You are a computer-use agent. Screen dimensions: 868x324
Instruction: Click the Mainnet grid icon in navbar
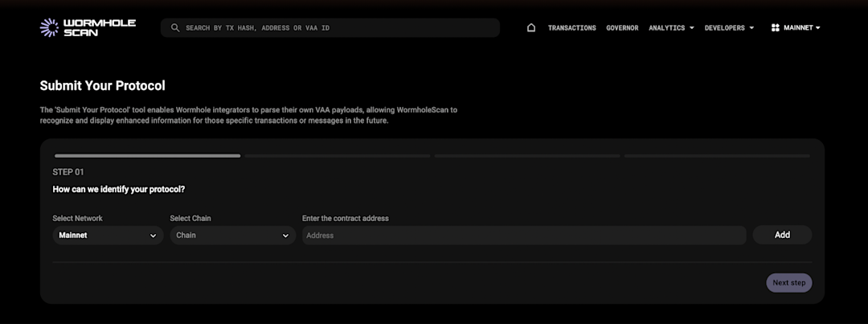[x=775, y=27]
